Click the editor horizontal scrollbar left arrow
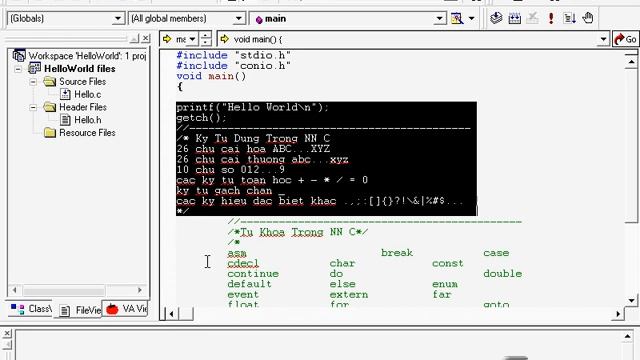The height and width of the screenshot is (360, 640). pos(171,314)
